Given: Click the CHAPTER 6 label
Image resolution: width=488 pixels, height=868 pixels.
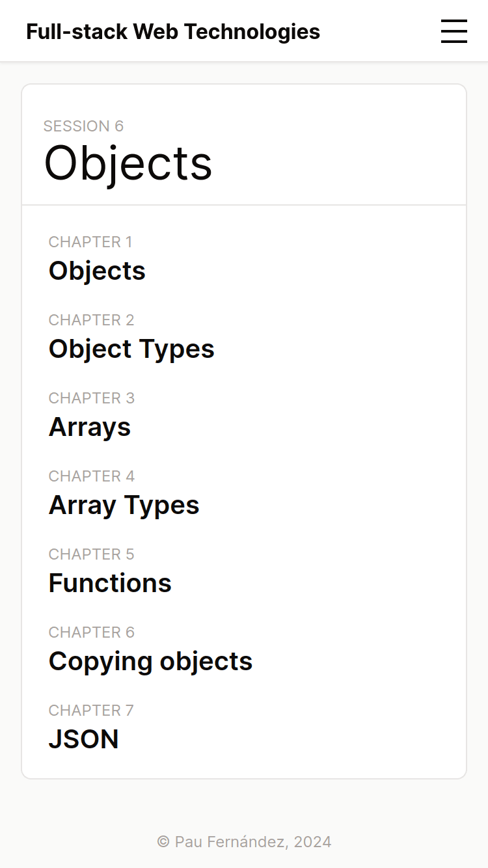Looking at the screenshot, I should [x=91, y=632].
